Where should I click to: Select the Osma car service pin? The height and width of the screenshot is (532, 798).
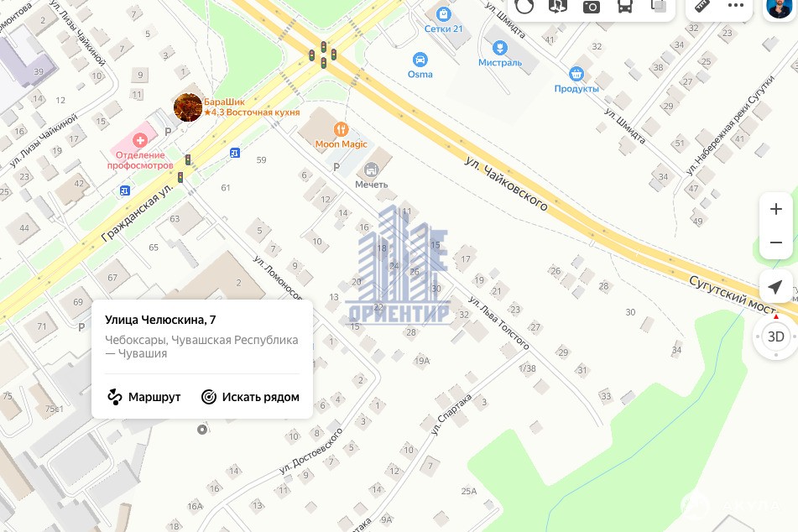(x=420, y=59)
